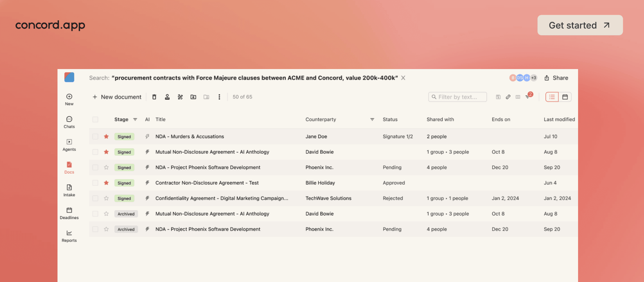
Task: Star the Confidentiality Agreement row
Action: pos(106,198)
